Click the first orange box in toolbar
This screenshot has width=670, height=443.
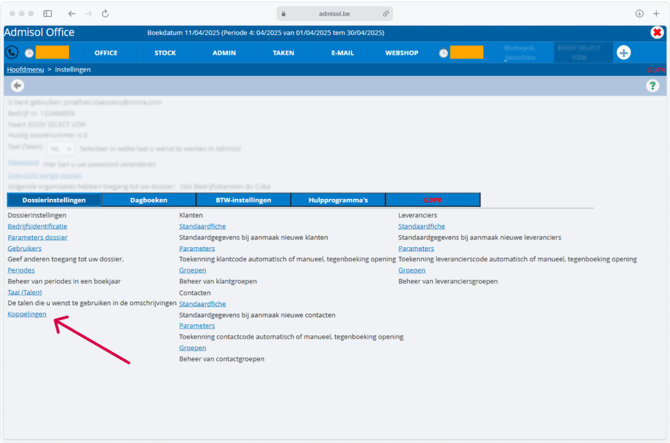click(x=52, y=53)
